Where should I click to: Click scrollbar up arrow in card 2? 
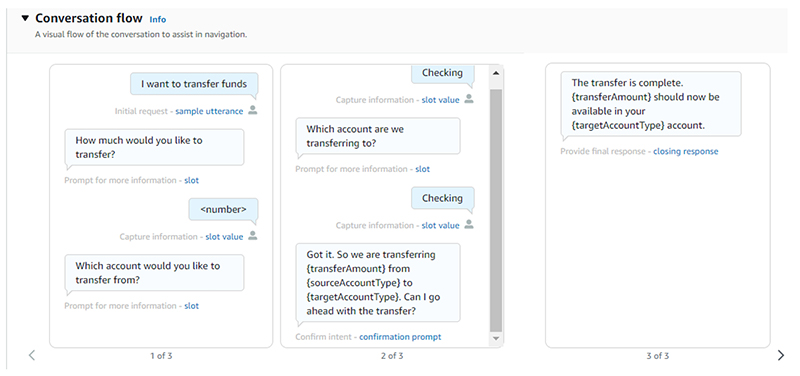pos(496,73)
